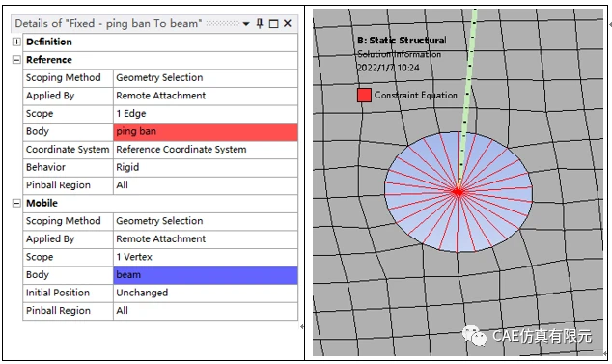Collapse the Mobile section

[x=16, y=203]
